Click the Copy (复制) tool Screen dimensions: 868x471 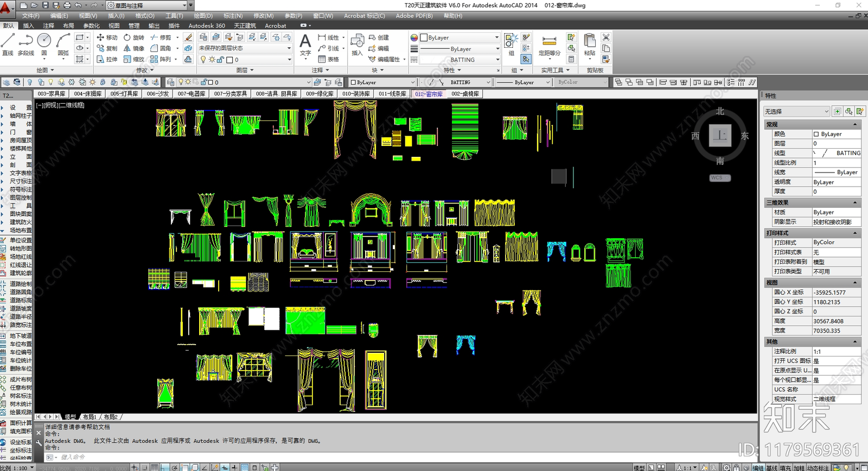tap(107, 48)
